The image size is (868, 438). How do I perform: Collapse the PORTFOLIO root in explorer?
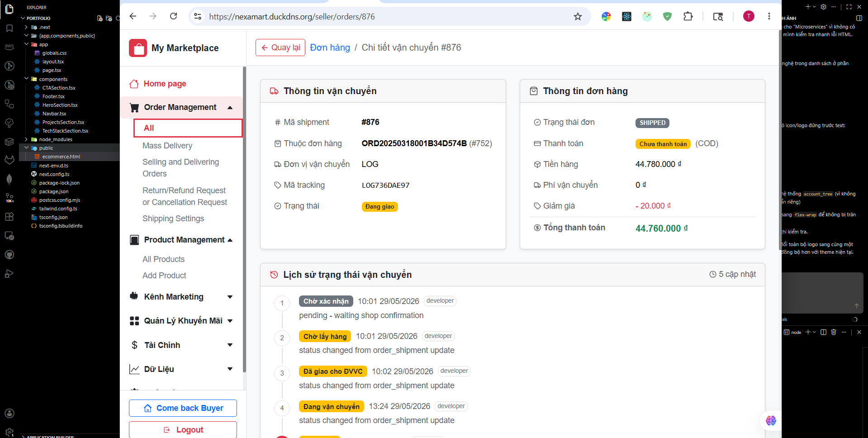click(23, 18)
